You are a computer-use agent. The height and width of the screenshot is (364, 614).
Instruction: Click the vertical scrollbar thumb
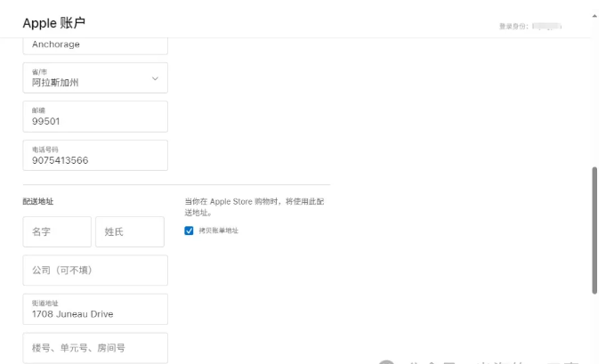(x=594, y=231)
